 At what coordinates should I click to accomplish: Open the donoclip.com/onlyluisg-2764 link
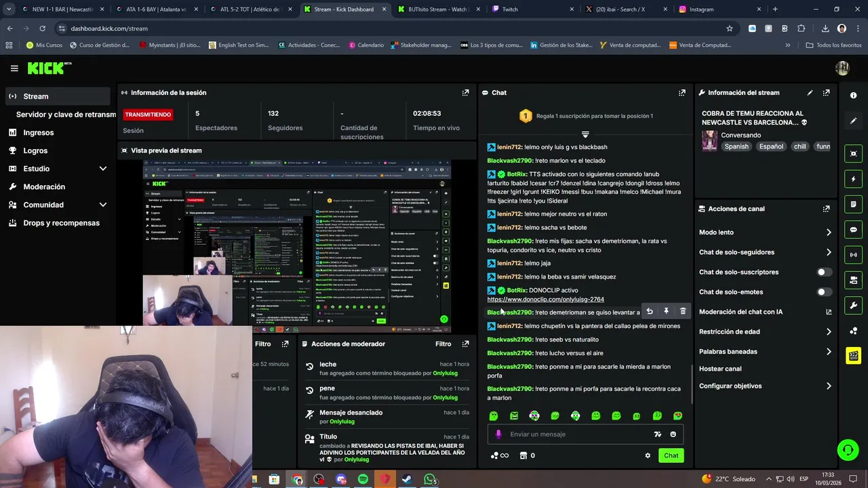click(545, 299)
